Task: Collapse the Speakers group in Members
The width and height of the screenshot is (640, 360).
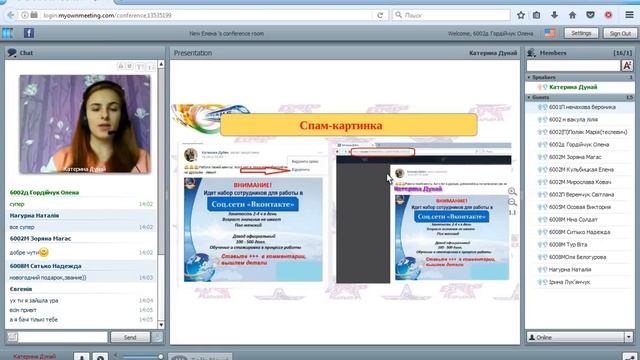Action: pyautogui.click(x=529, y=77)
